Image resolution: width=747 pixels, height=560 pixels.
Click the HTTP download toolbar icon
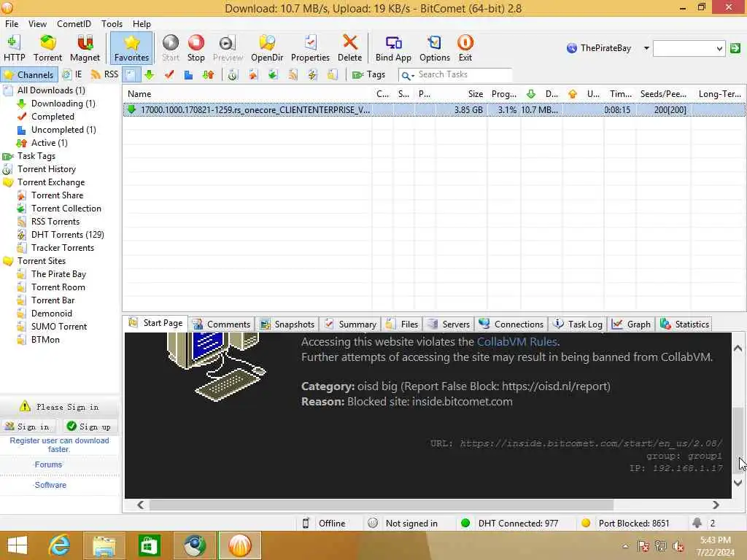point(15,47)
